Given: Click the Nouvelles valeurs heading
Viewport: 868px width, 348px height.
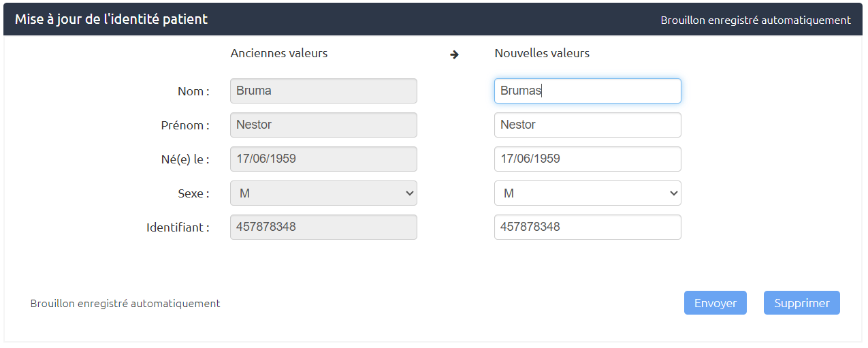Looking at the screenshot, I should point(542,53).
